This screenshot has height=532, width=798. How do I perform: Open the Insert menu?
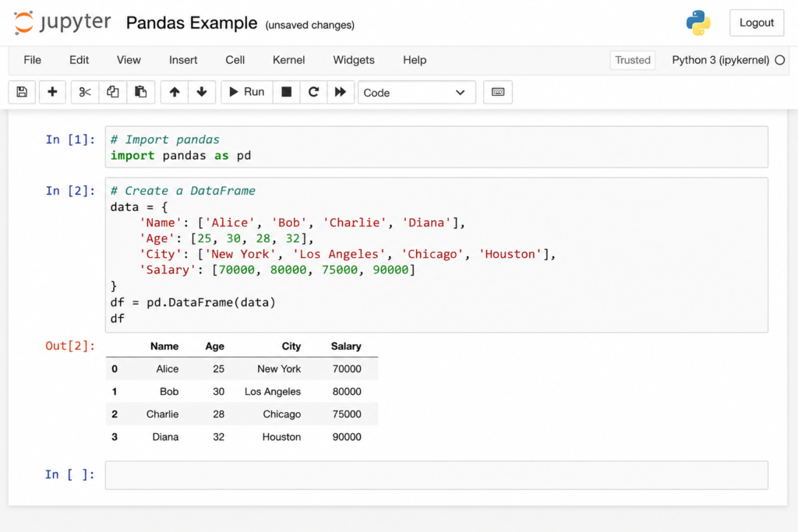(183, 60)
